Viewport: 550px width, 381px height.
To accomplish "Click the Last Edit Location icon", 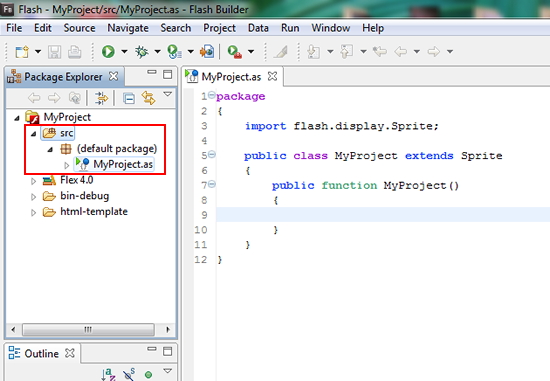I will pos(380,52).
